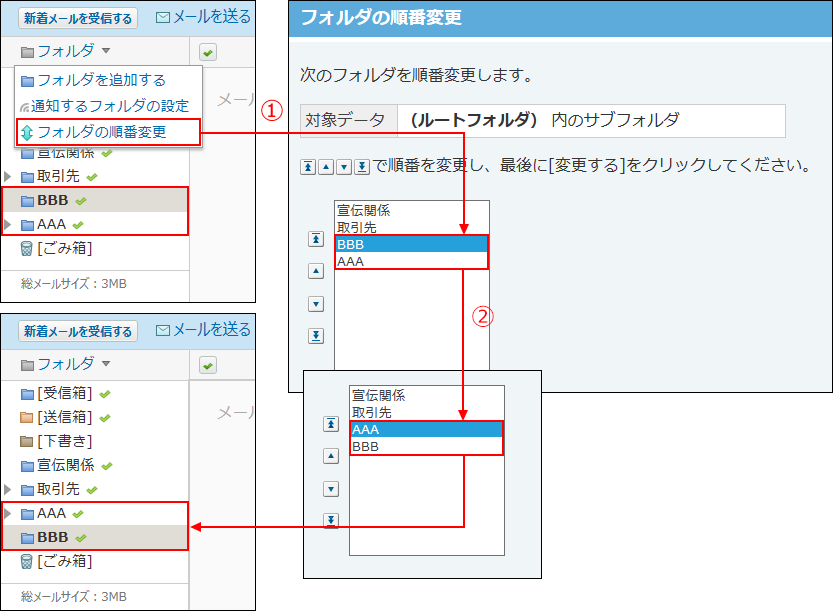
Task: Open [下書き] folder in bottom panel
Action: coord(65,441)
